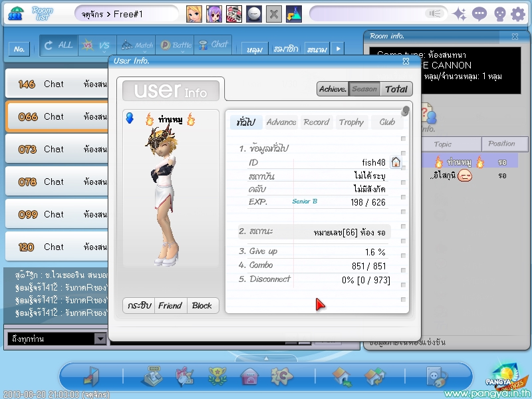Screen dimensions: 532x399
Task: Select the purple-haired character portrait
Action: 214,14
